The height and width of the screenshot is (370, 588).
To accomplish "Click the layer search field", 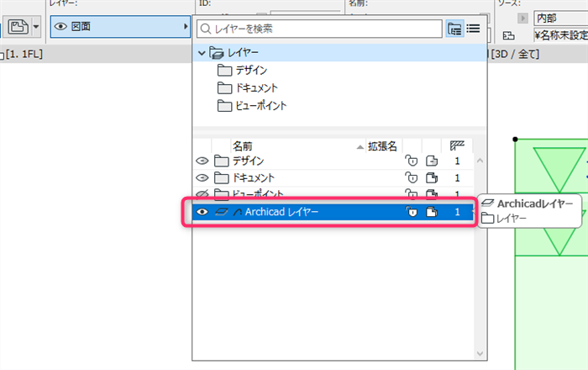I will (x=319, y=29).
